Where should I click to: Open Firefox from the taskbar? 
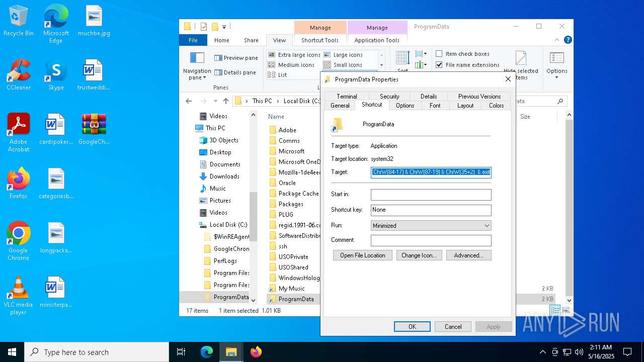click(x=256, y=352)
